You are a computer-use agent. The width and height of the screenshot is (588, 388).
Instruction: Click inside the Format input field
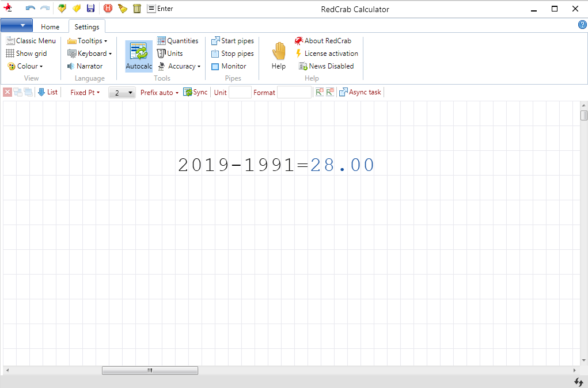(294, 92)
